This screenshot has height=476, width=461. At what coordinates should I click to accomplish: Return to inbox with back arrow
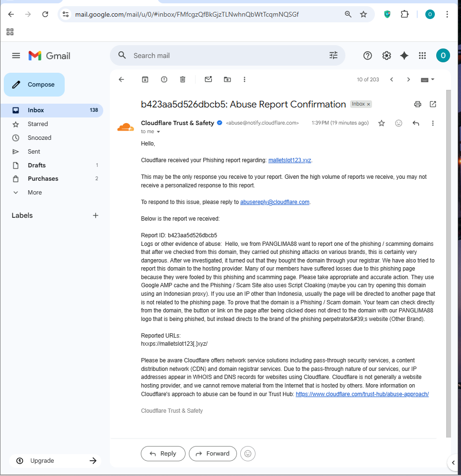pyautogui.click(x=121, y=79)
